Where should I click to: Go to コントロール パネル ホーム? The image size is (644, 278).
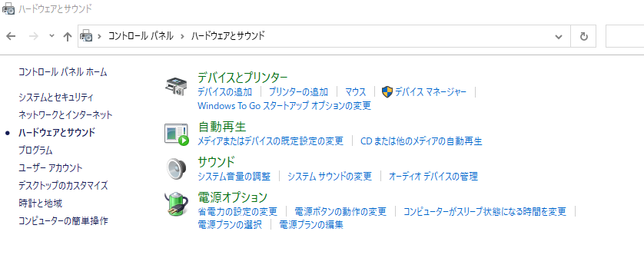pos(63,72)
